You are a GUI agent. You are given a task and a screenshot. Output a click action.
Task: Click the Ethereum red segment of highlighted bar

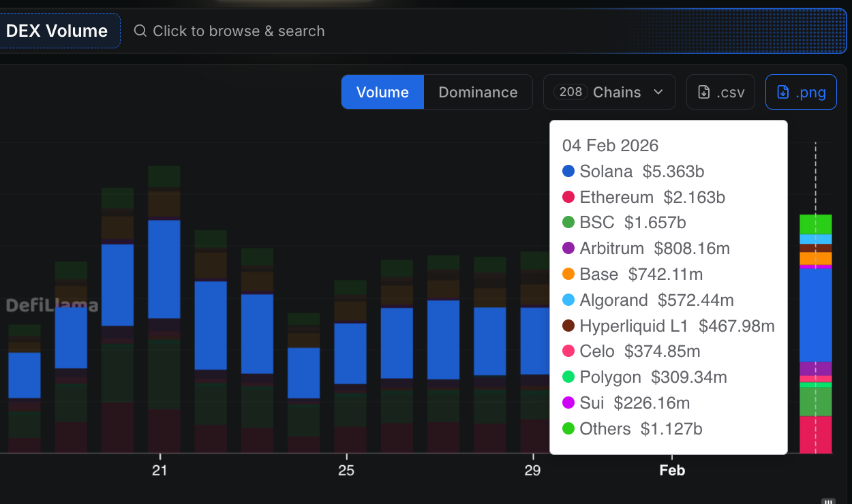tap(815, 435)
